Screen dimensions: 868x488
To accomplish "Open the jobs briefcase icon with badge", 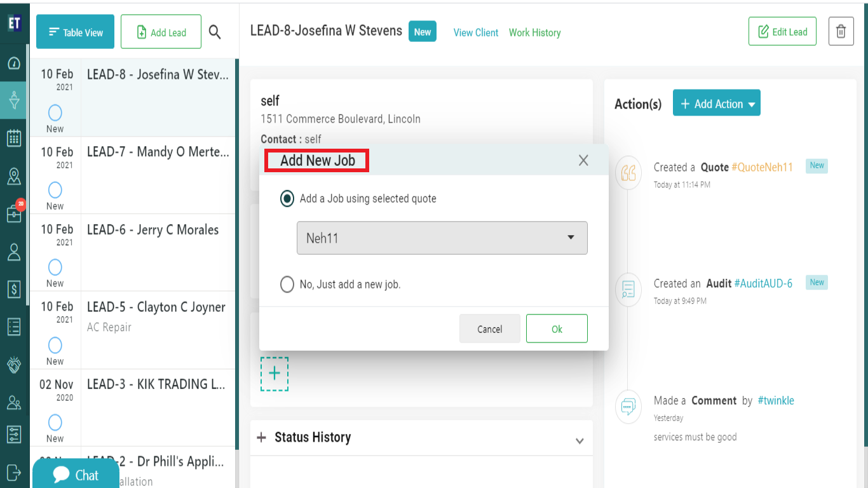I will tap(15, 213).
